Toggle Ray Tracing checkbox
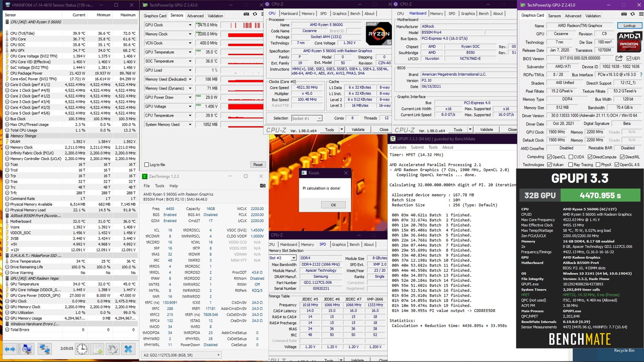This screenshot has width=644, height=362. pyautogui.click(x=571, y=165)
